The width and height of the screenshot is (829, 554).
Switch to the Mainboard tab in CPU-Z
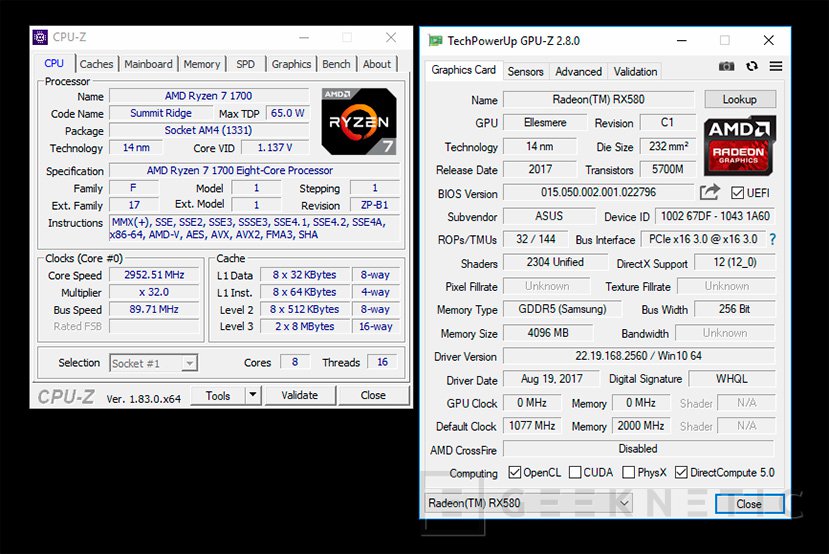[148, 64]
